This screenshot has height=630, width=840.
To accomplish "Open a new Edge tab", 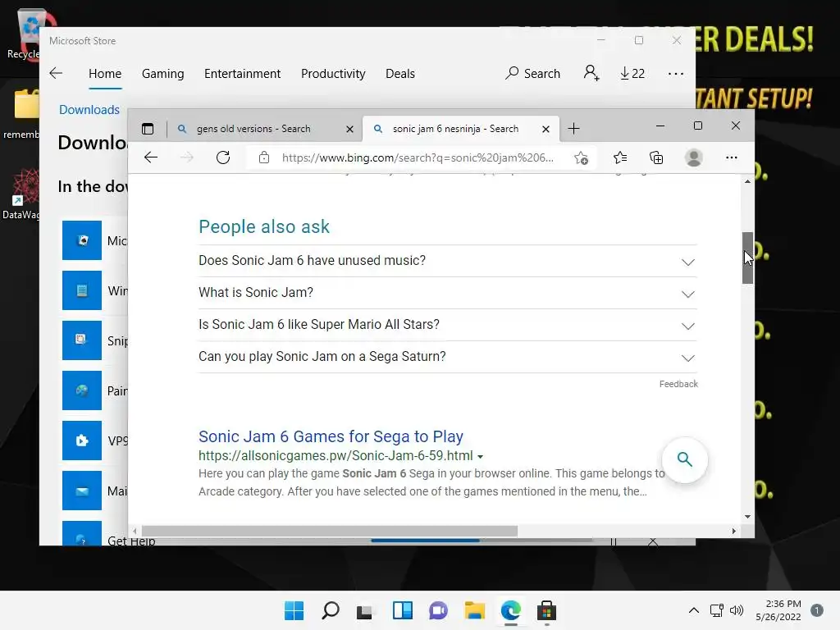I will [573, 129].
